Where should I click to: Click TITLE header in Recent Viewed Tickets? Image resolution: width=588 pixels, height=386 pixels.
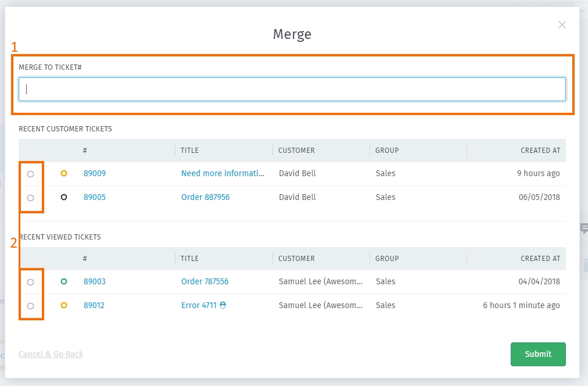190,259
